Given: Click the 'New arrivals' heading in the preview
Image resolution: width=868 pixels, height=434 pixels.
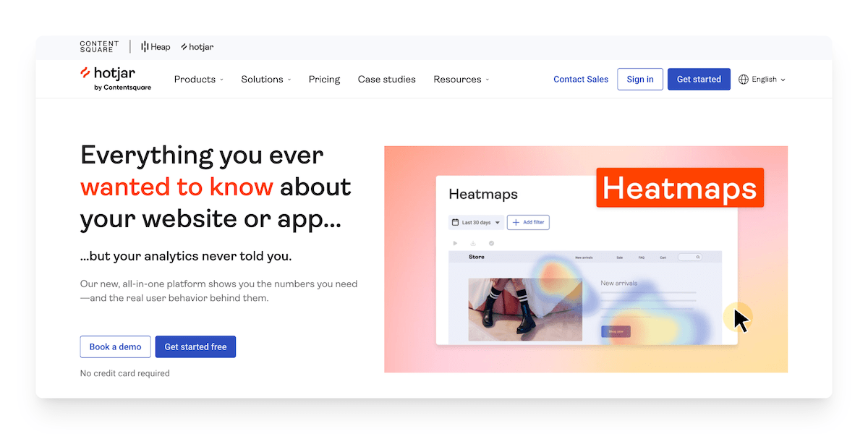Looking at the screenshot, I should (619, 283).
